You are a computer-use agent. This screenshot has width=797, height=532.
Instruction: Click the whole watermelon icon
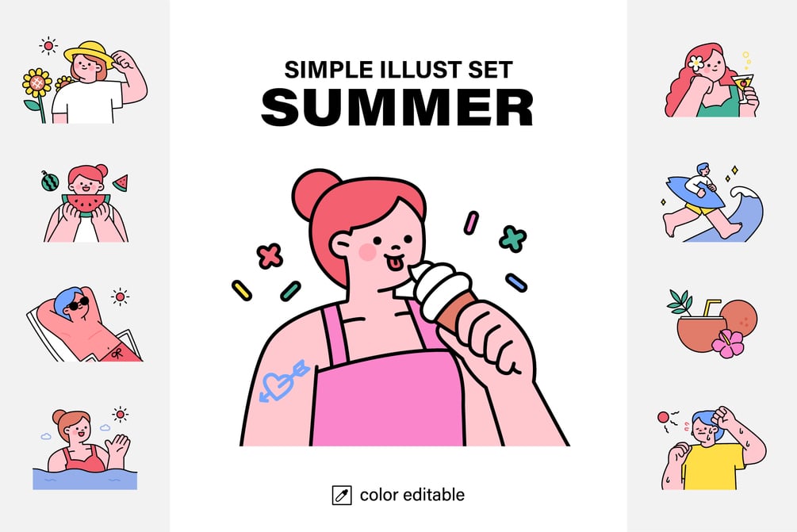[50, 181]
